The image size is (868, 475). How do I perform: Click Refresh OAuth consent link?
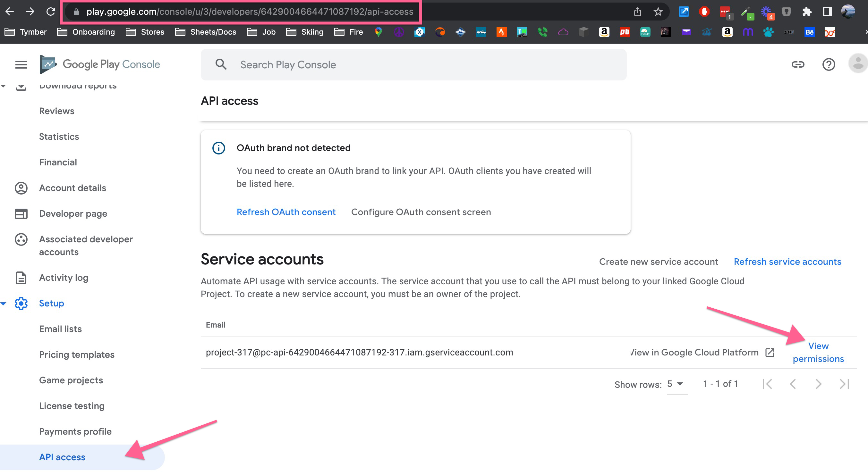(x=286, y=212)
